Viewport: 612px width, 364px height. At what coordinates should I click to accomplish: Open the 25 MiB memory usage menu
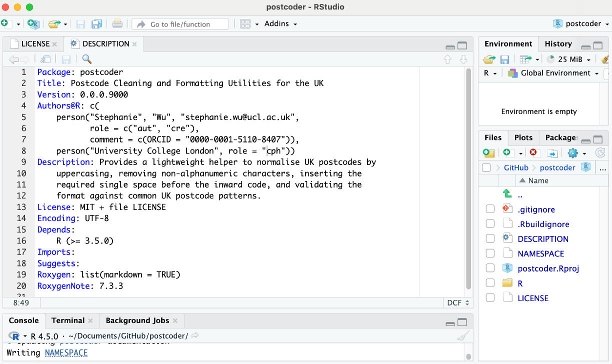coord(569,59)
